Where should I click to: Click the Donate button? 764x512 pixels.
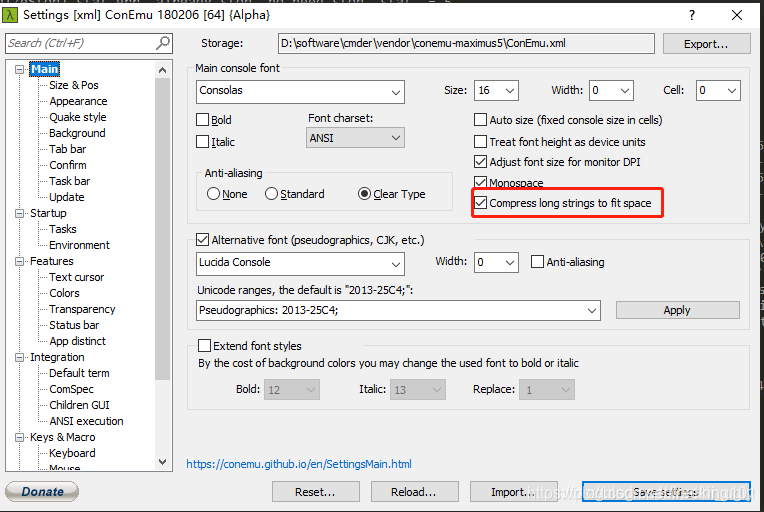coord(42,492)
